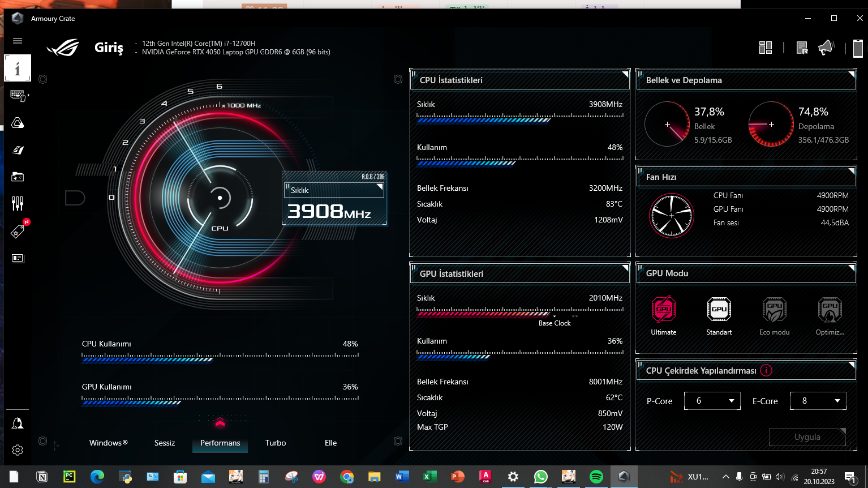
Task: Open Calculator from the taskbar
Action: 264,477
